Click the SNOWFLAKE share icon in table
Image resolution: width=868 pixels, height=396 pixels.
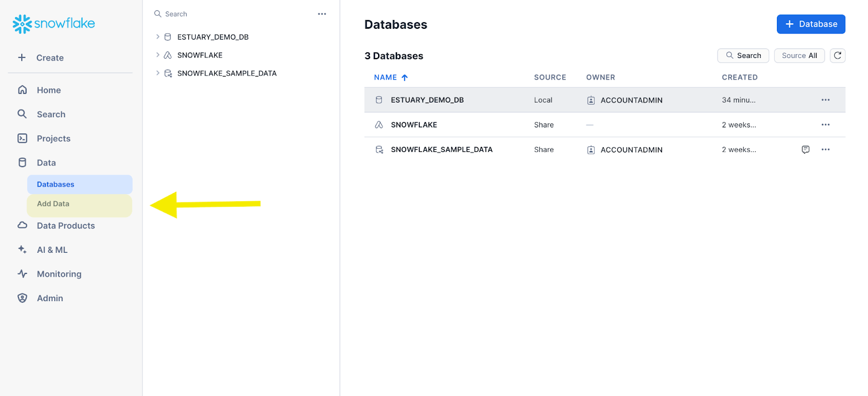click(379, 125)
